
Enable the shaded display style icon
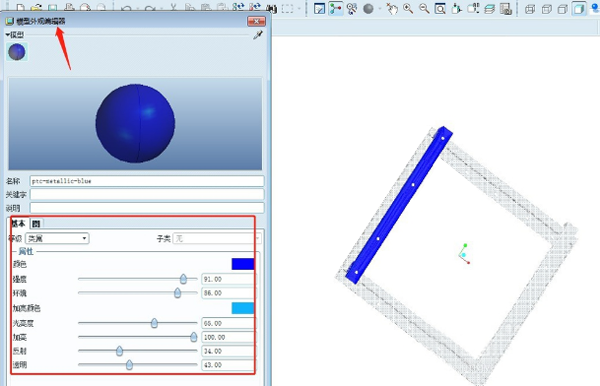[x=579, y=8]
